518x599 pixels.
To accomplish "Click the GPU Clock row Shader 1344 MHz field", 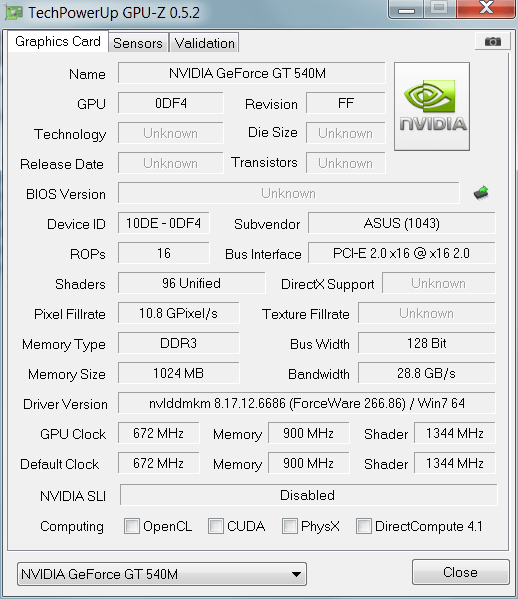I will pos(455,433).
